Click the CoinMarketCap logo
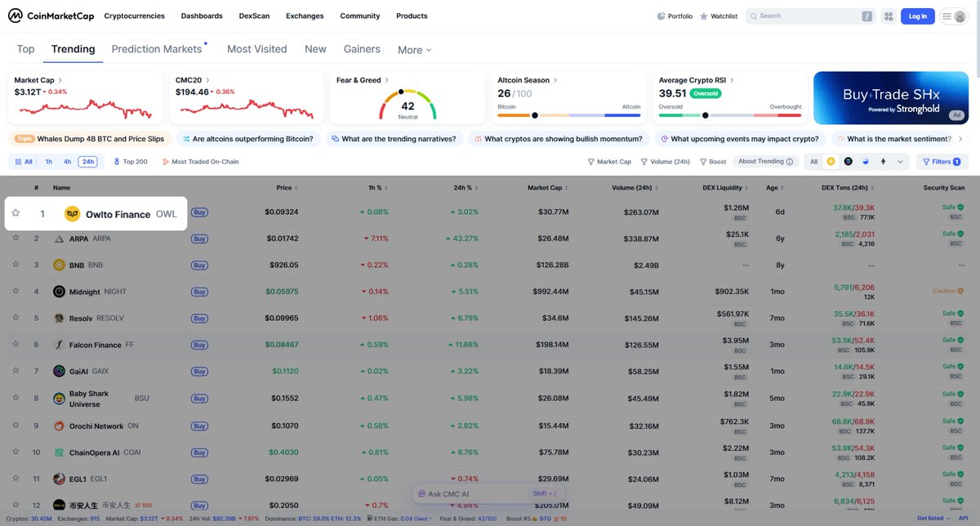Viewport: 980px width, 526px height. [x=50, y=16]
